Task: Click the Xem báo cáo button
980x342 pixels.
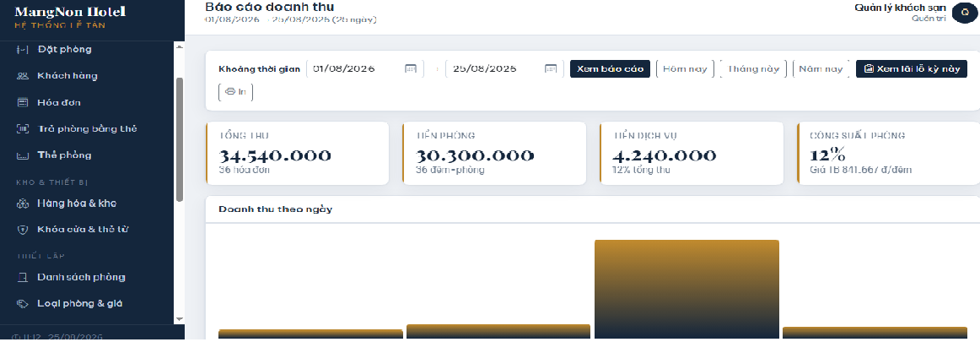Action: [610, 68]
